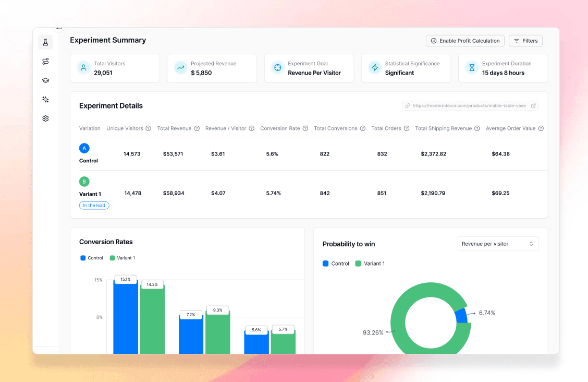The width and height of the screenshot is (588, 382).
Task: Click the Projected Revenue value $ 5,850
Action: click(x=201, y=73)
